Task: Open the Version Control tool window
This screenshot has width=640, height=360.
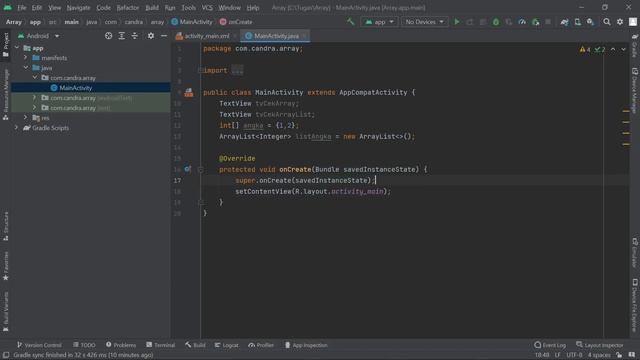Action: coord(39,345)
